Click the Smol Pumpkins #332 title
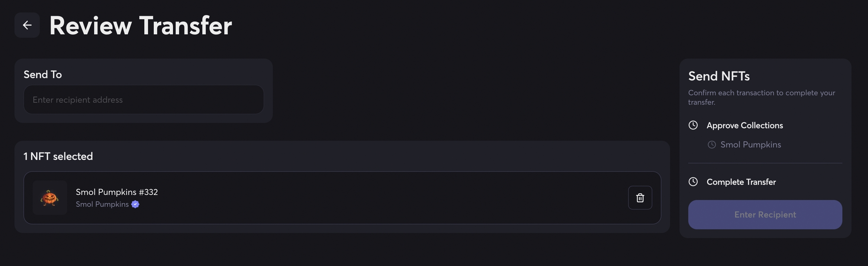The height and width of the screenshot is (266, 868). point(117,192)
